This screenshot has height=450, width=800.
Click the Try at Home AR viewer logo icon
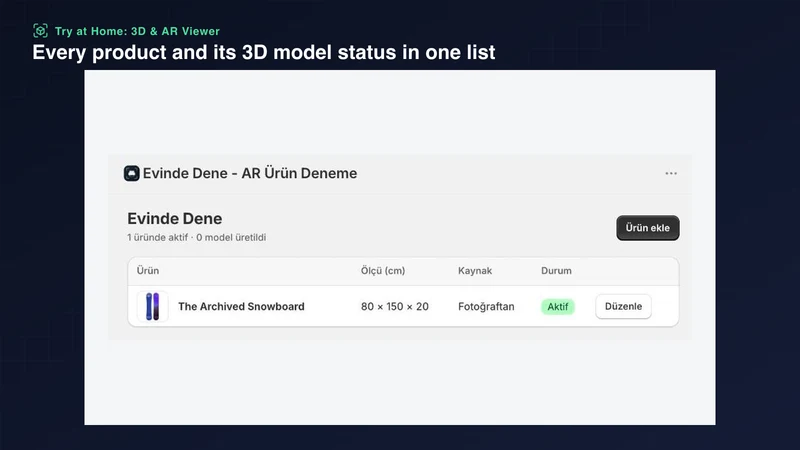(40, 31)
